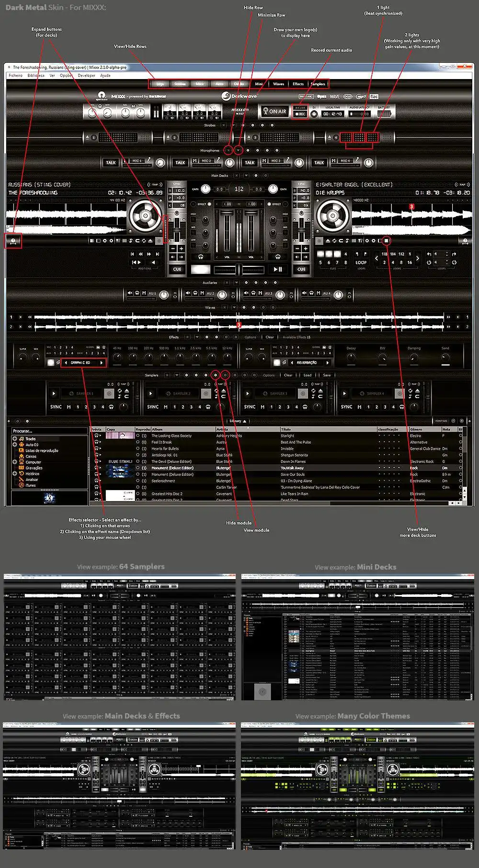
Task: Click right deck play/pause button
Action: 277,269
